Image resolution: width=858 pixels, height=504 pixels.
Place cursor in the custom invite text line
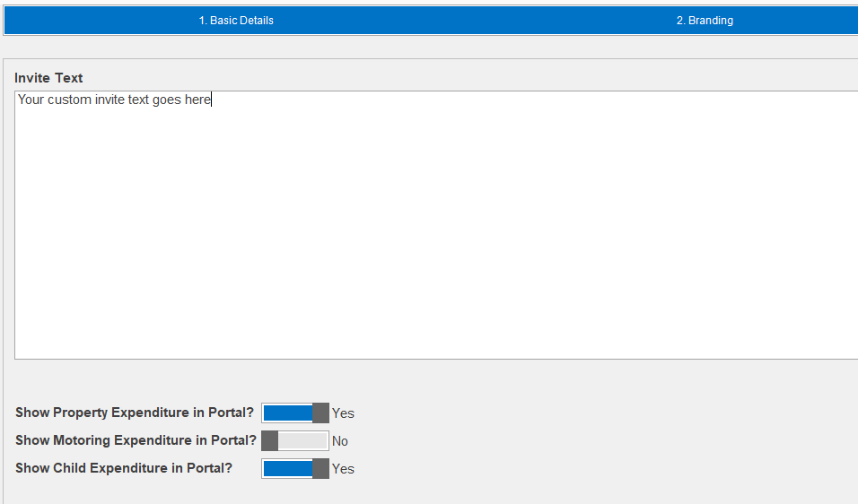pos(114,100)
